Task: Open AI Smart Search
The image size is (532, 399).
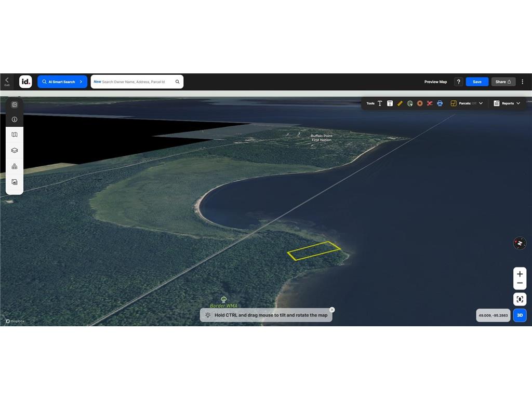Action: coord(62,82)
